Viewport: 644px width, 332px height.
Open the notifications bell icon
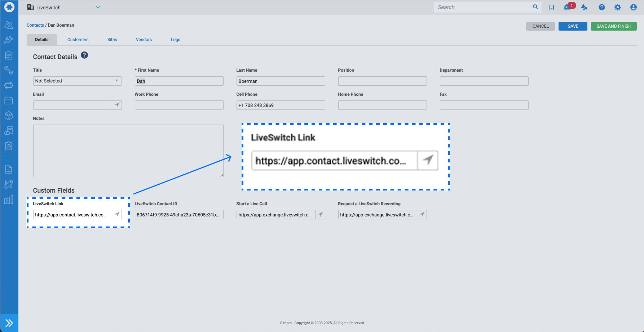coord(567,7)
